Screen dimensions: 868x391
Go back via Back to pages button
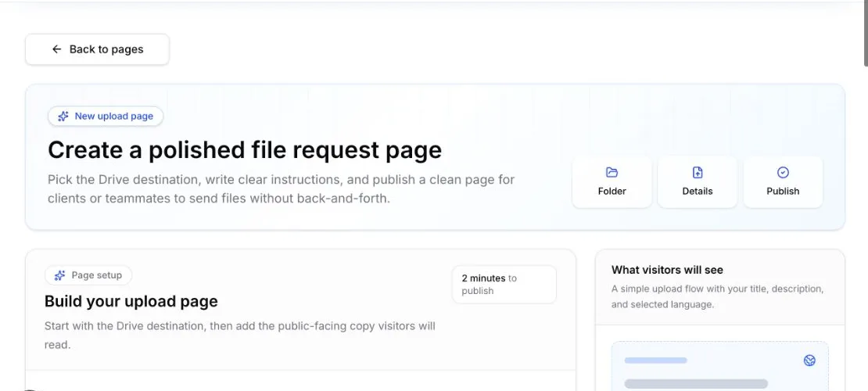tap(98, 49)
